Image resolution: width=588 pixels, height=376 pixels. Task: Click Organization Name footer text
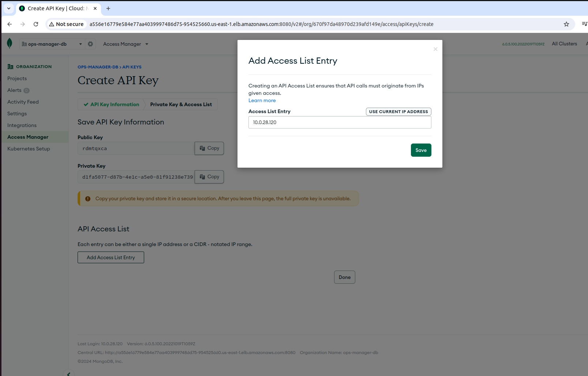tap(339, 353)
